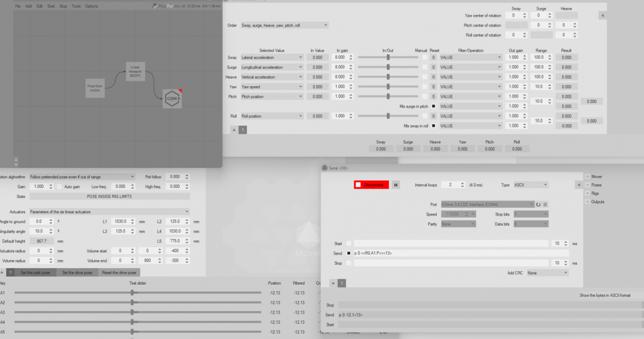The image size is (644, 339).
Task: Reset the Roll value with its 0 button
Action: coord(433,116)
